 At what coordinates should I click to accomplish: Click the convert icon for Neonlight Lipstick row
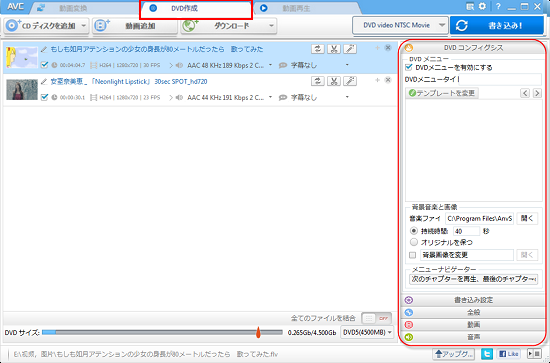pyautogui.click(x=317, y=81)
